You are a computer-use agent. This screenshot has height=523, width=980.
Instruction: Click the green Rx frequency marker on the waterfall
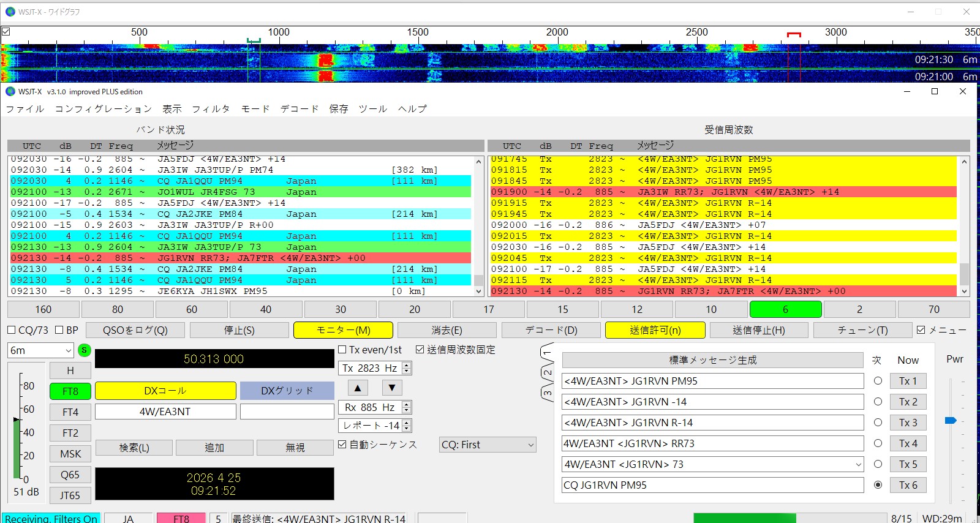pos(254,41)
